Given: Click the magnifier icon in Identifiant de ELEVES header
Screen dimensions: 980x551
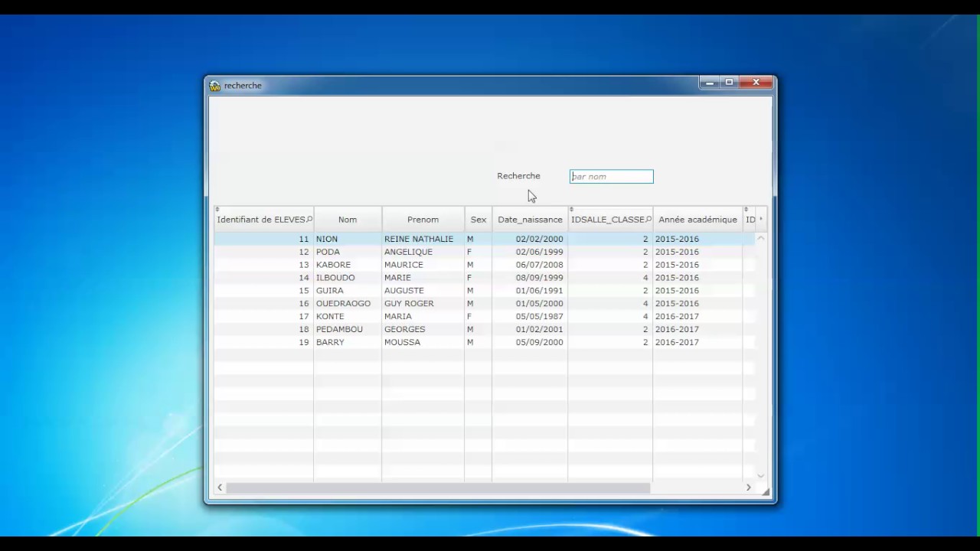Looking at the screenshot, I should [309, 220].
